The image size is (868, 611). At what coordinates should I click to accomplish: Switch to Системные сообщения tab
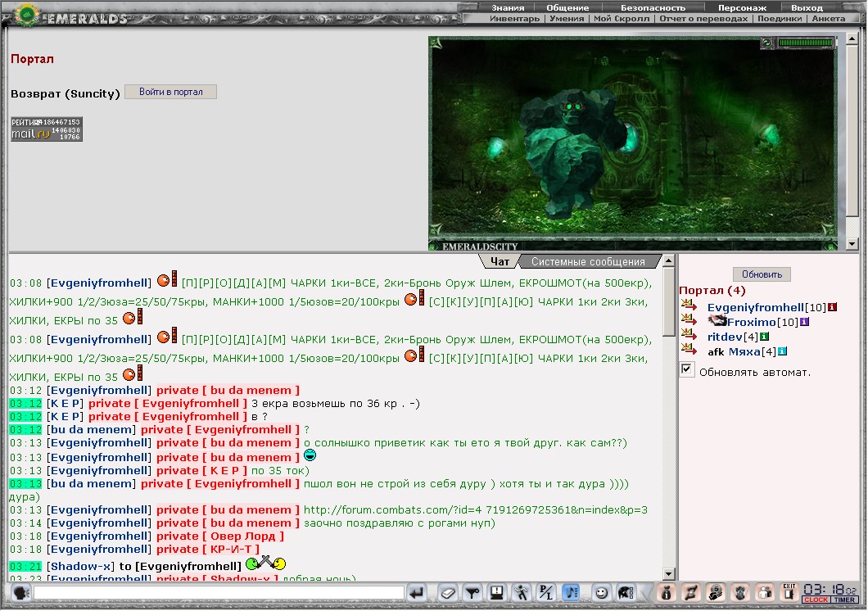[588, 261]
